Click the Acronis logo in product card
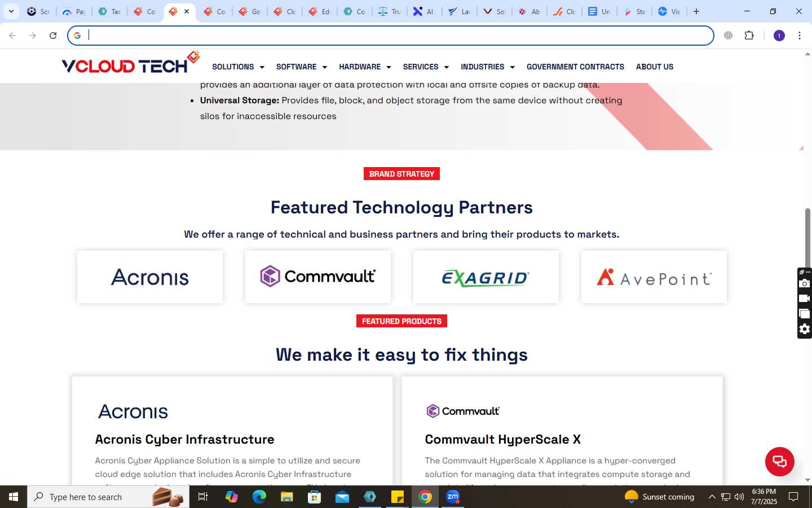 click(133, 411)
